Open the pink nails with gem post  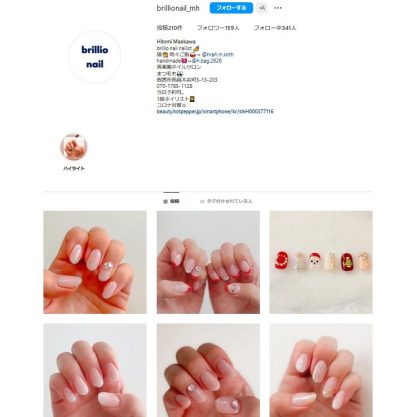point(95,262)
